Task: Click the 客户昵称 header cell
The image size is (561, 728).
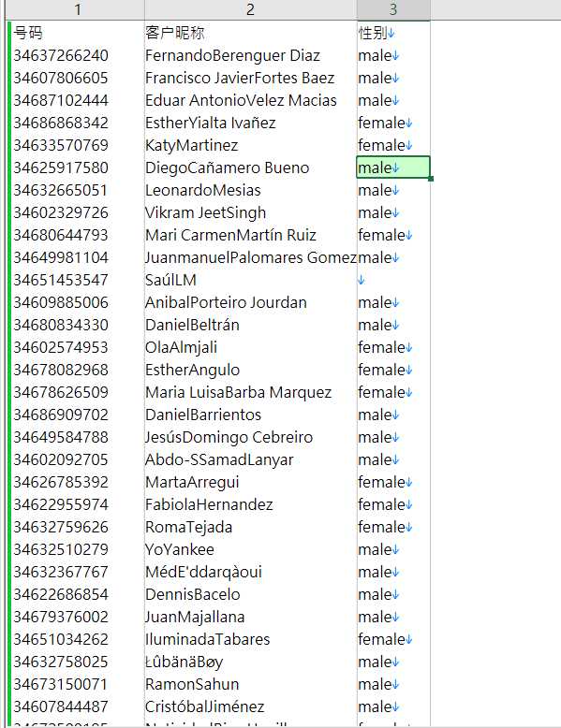Action: tap(250, 33)
